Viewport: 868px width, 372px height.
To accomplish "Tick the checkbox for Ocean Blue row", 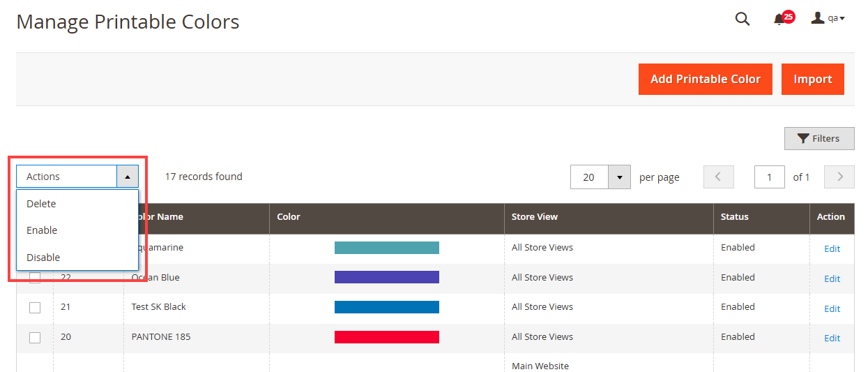I will click(35, 278).
